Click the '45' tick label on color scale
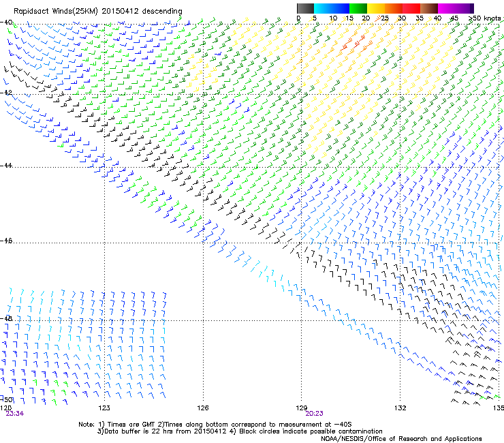 click(454, 18)
